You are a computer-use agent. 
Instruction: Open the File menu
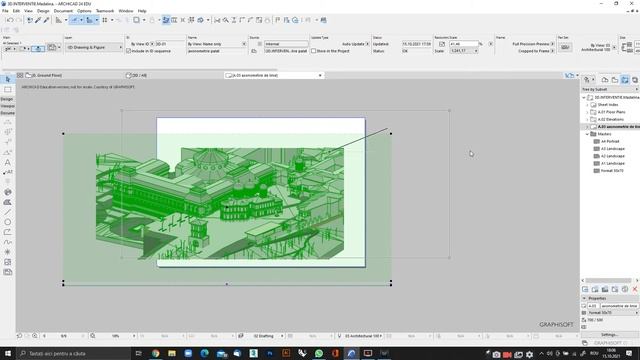(x=5, y=11)
